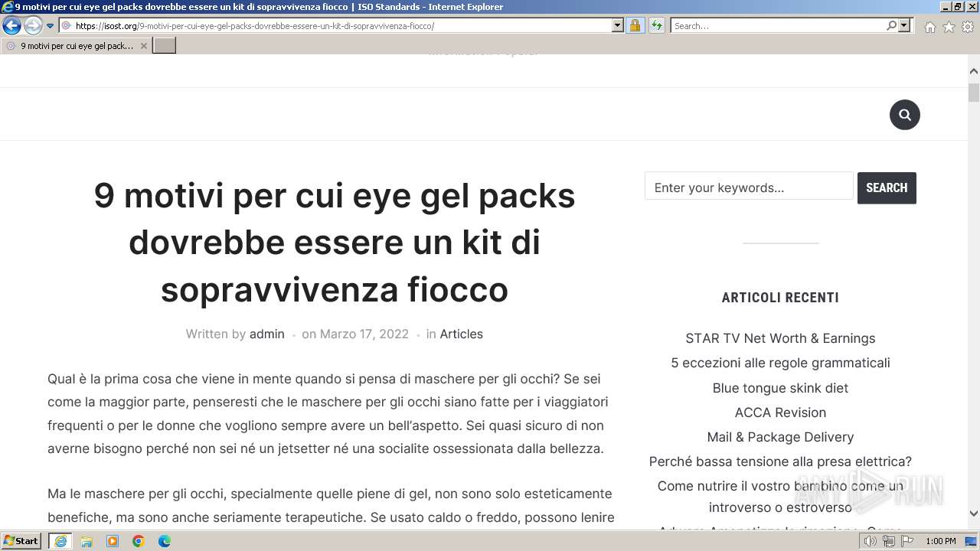Click the isost.org URL in address bar
The height and width of the screenshot is (551, 980).
coord(255,26)
